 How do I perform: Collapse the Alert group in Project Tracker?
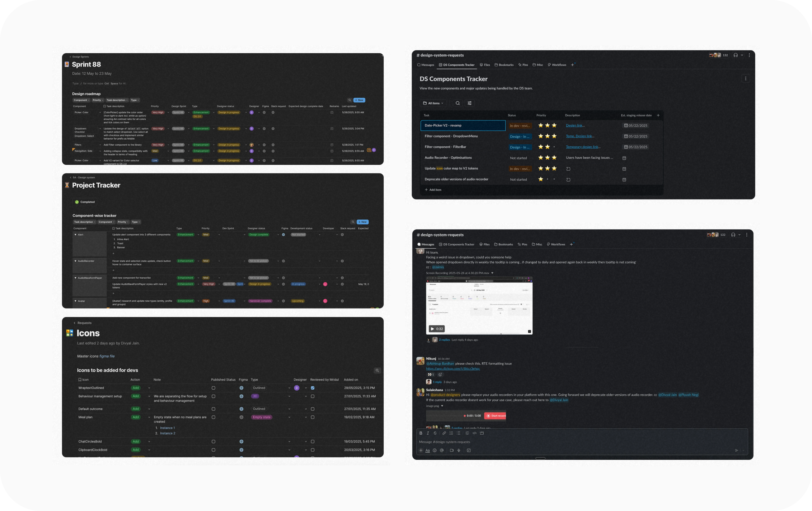[75, 235]
